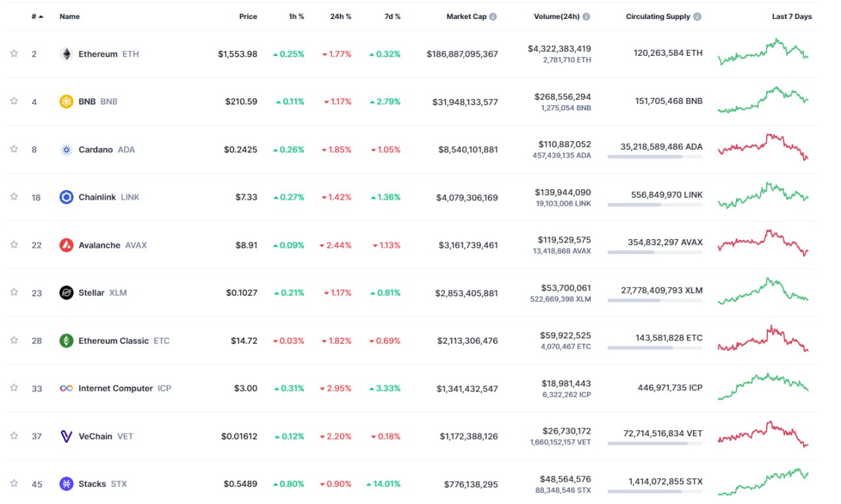Open the Stacks 7-day sparkline chart
The width and height of the screenshot is (841, 504).
pyautogui.click(x=763, y=483)
